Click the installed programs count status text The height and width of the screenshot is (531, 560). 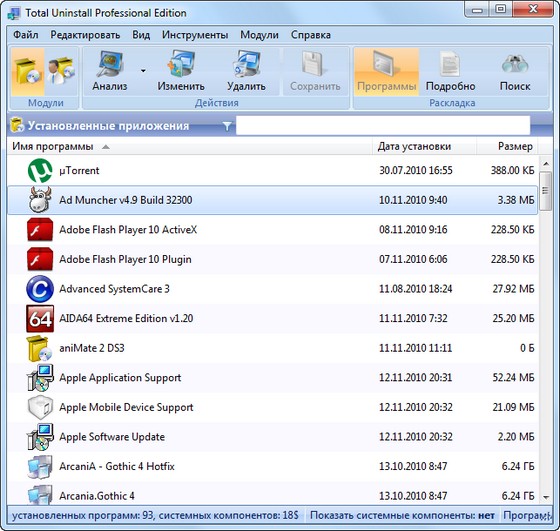[155, 515]
